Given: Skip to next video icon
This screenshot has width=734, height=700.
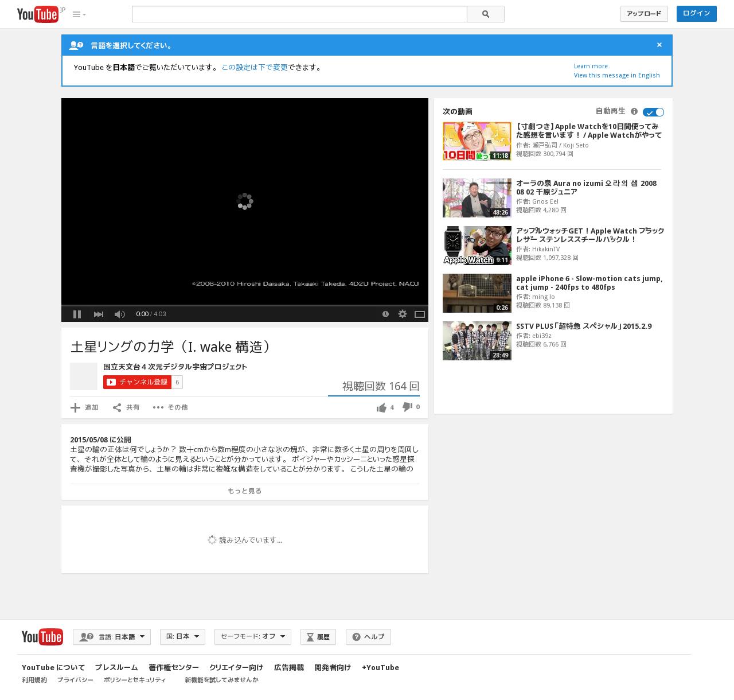Looking at the screenshot, I should tap(98, 314).
